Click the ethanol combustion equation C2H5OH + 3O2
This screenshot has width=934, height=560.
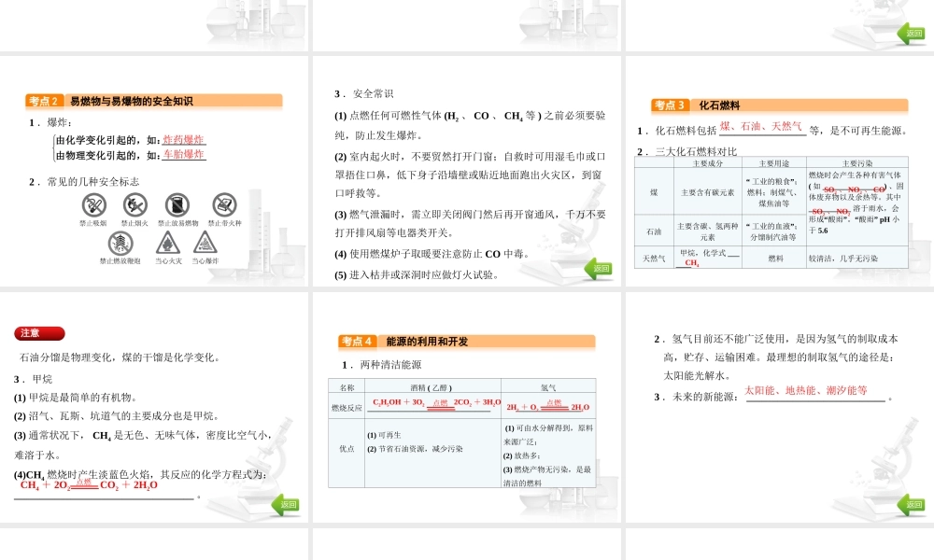[x=436, y=403]
